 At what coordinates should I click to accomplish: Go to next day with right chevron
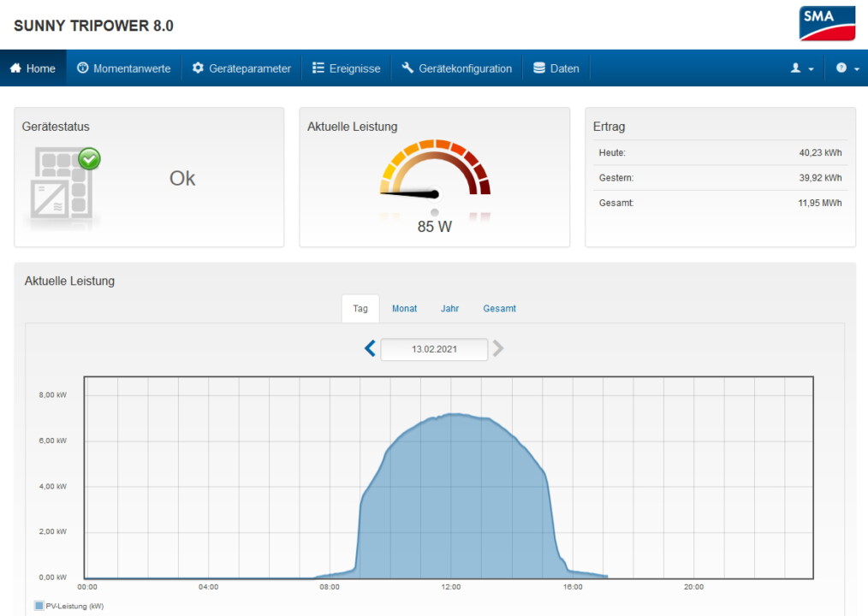point(498,349)
